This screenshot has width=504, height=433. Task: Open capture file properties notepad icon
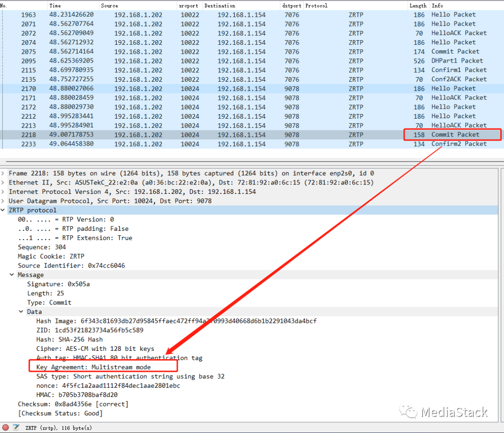pos(16,427)
